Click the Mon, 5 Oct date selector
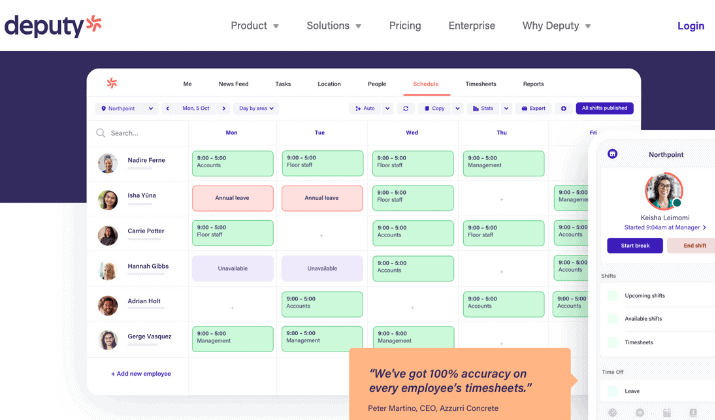This screenshot has height=420, width=715. pos(196,109)
